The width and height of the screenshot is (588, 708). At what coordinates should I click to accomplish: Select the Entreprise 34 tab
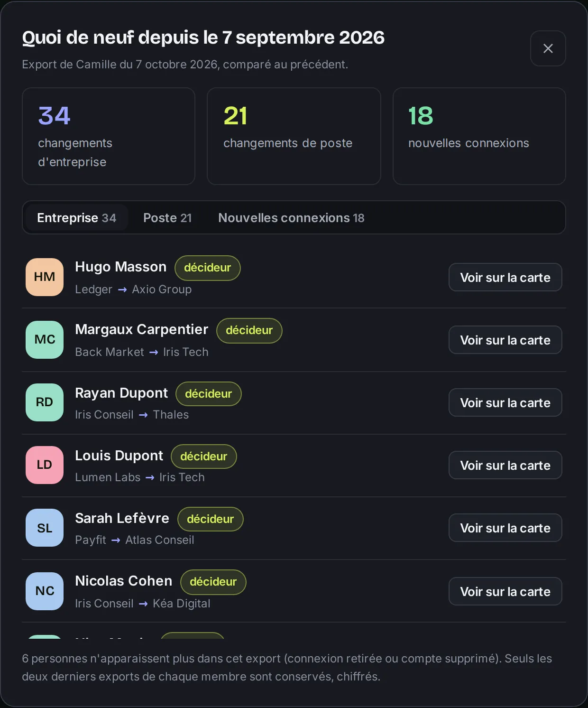point(77,218)
